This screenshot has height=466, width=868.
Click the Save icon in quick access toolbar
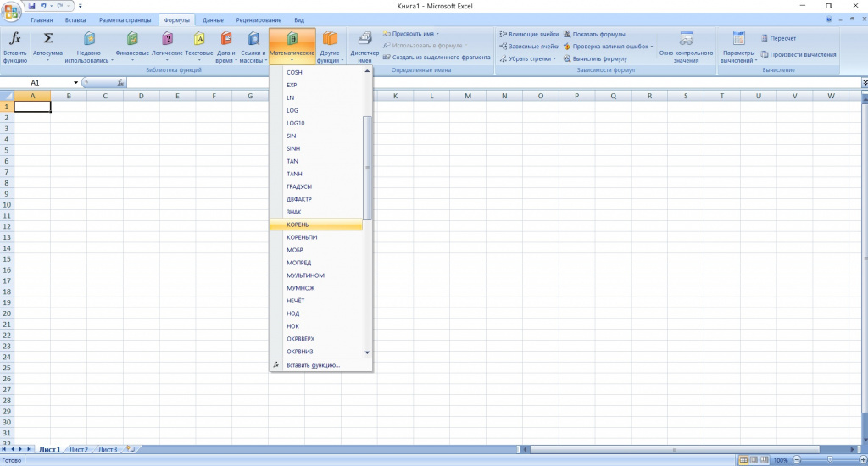31,6
